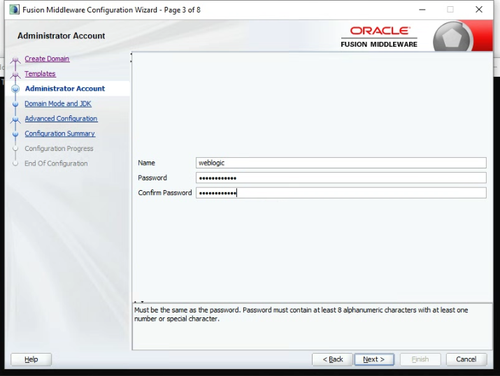The height and width of the screenshot is (376, 500).
Task: Click the disabled Finish button
Action: (x=420, y=359)
